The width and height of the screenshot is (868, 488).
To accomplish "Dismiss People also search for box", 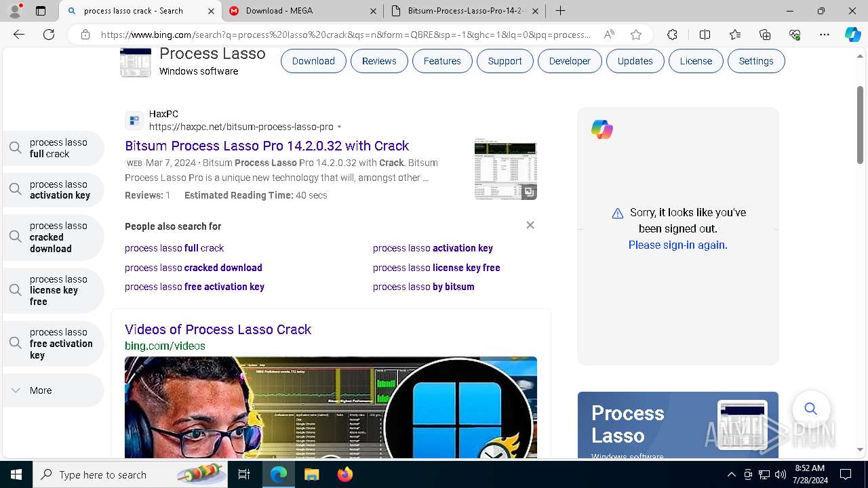I will point(530,225).
